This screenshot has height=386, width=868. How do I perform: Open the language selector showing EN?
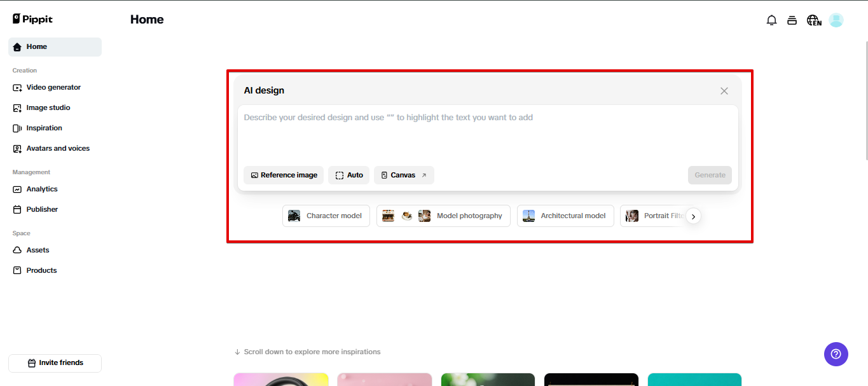(x=814, y=20)
